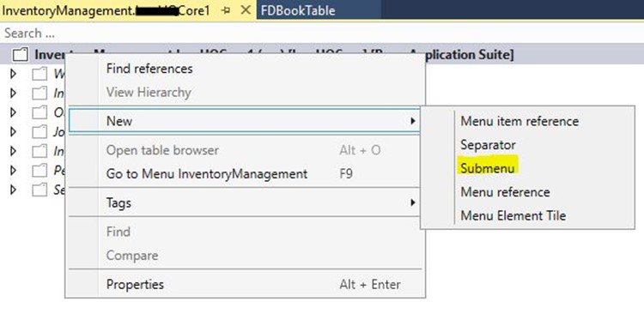Open Properties from the context menu
The height and width of the screenshot is (320, 644).
[x=135, y=285]
